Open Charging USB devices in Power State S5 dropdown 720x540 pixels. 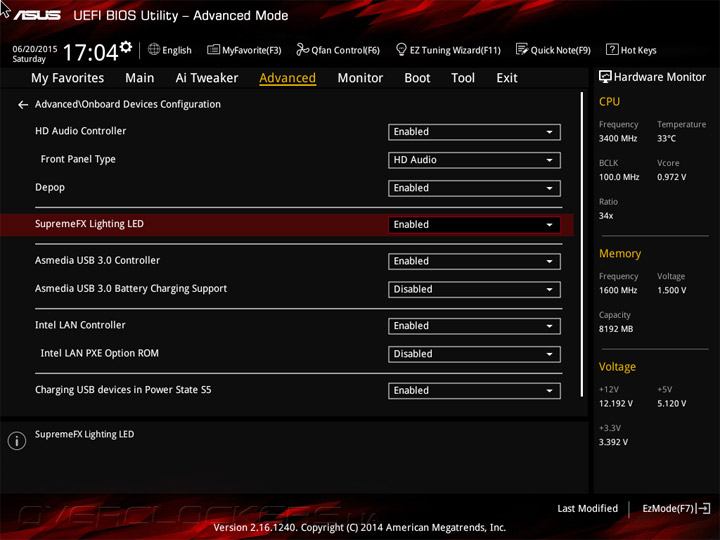click(x=474, y=391)
